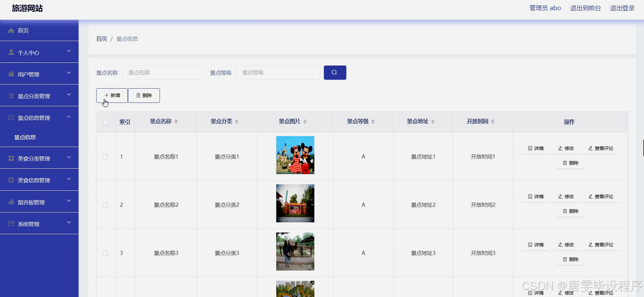Check the checkbox for row 1
This screenshot has width=644, height=297.
pyautogui.click(x=105, y=157)
